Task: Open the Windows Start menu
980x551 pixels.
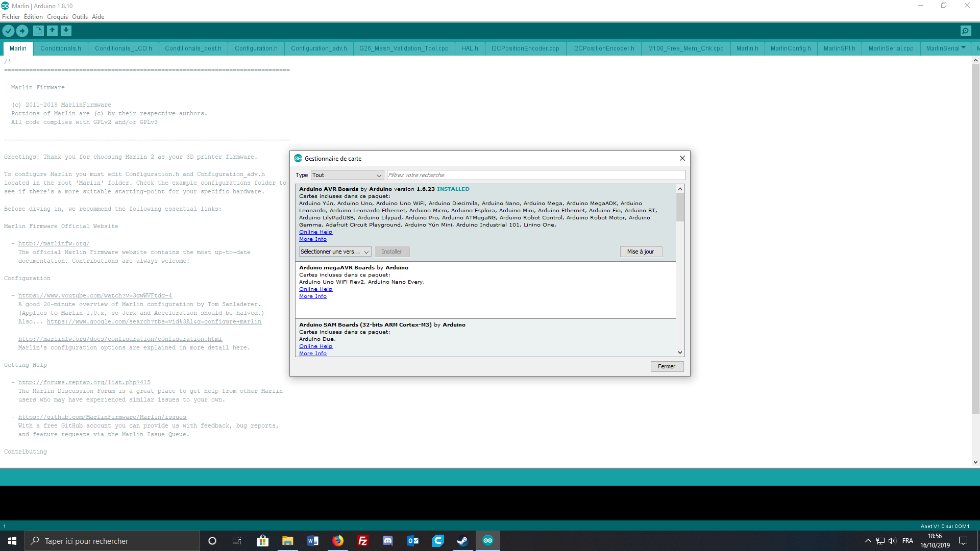Action: click(12, 541)
